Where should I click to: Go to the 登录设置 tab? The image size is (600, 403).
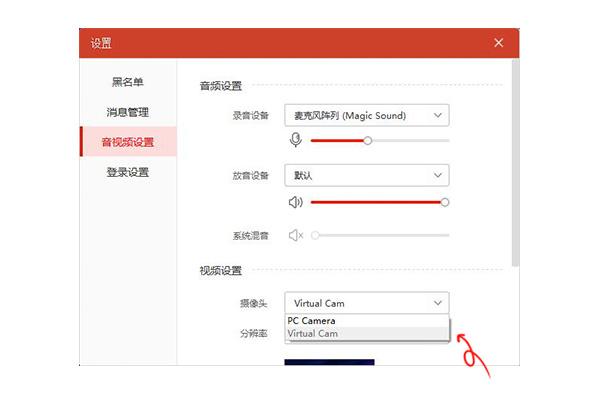[x=128, y=172]
